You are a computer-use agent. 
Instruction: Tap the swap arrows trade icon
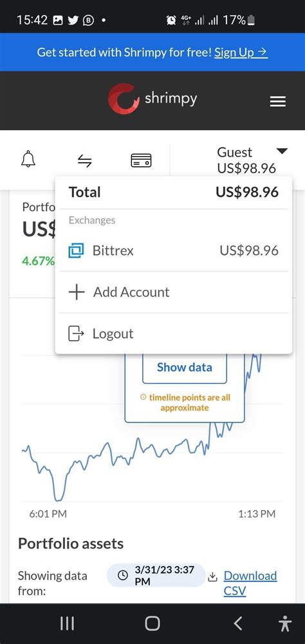84,160
